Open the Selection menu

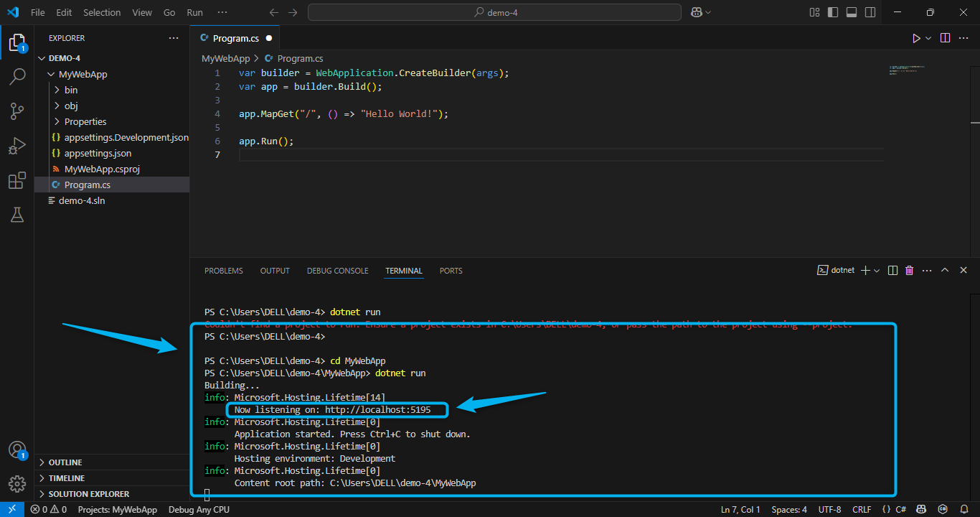(x=102, y=12)
